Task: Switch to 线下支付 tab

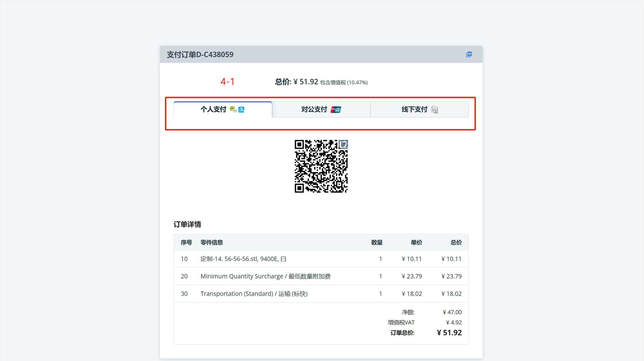Action: pyautogui.click(x=420, y=109)
